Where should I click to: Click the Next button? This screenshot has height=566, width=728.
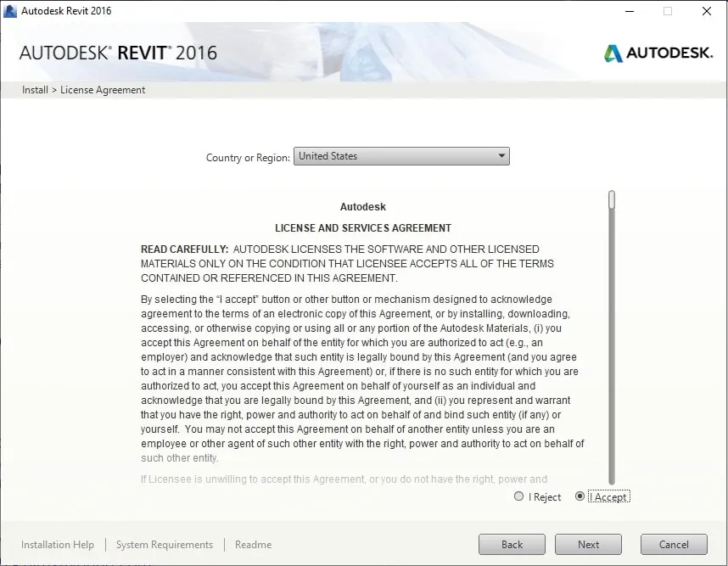point(588,544)
